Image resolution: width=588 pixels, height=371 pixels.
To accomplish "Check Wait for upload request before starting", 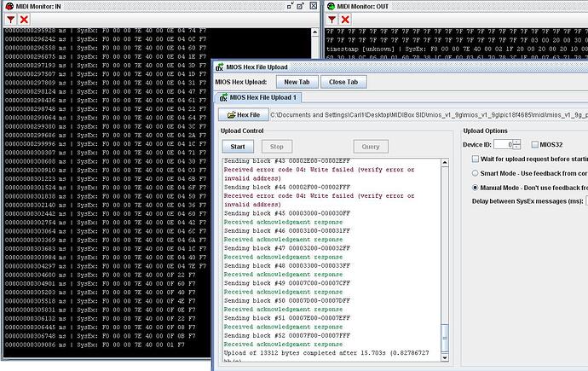I will (x=476, y=159).
